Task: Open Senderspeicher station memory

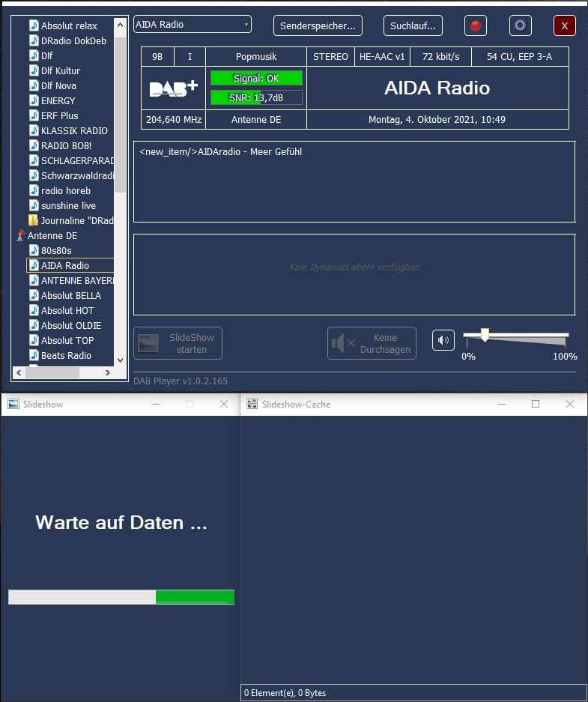Action: tap(318, 25)
